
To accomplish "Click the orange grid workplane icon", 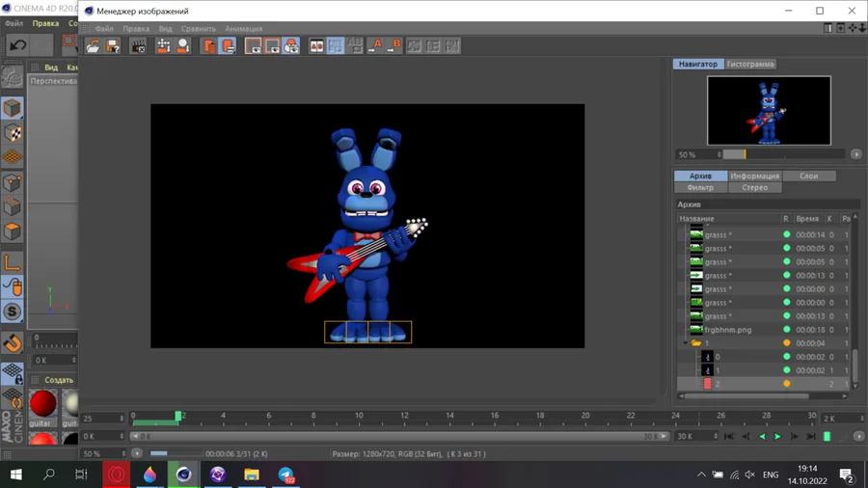I will point(13,156).
